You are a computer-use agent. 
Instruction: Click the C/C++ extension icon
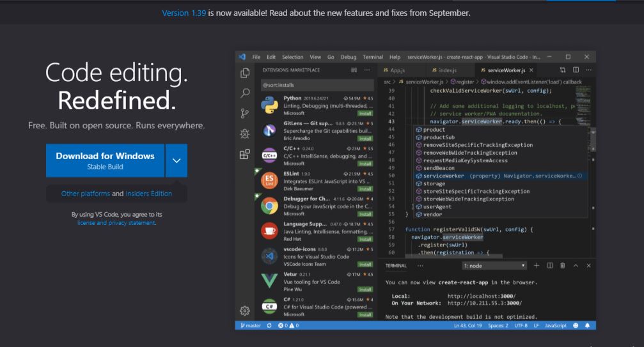pos(269,155)
